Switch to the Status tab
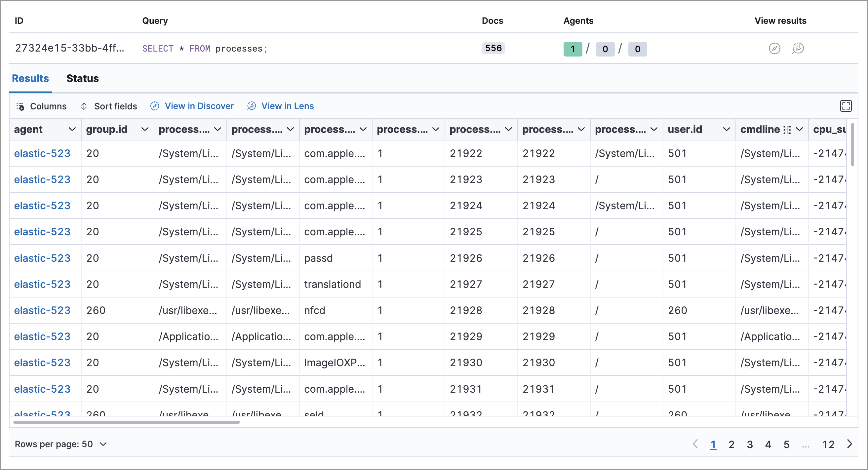The image size is (868, 470). tap(83, 79)
